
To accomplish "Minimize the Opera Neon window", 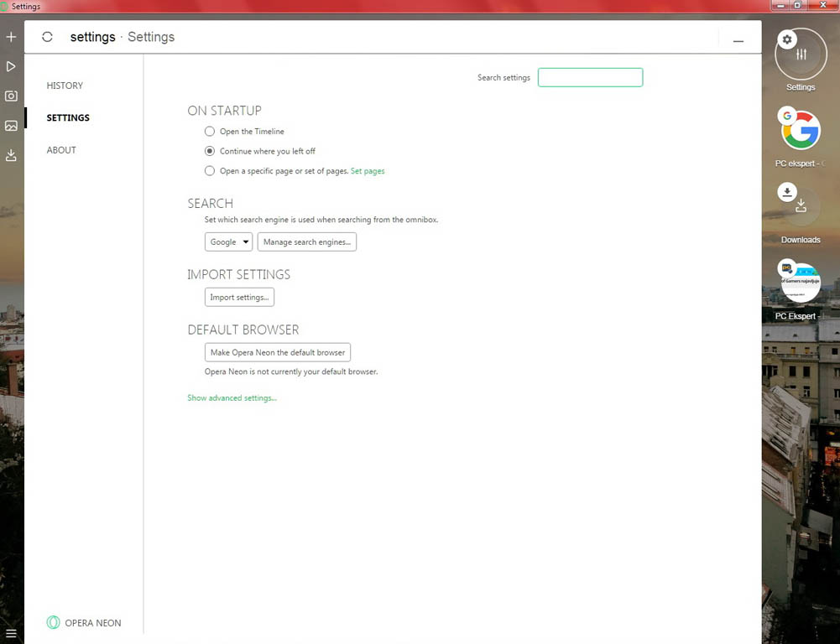I will [x=781, y=5].
